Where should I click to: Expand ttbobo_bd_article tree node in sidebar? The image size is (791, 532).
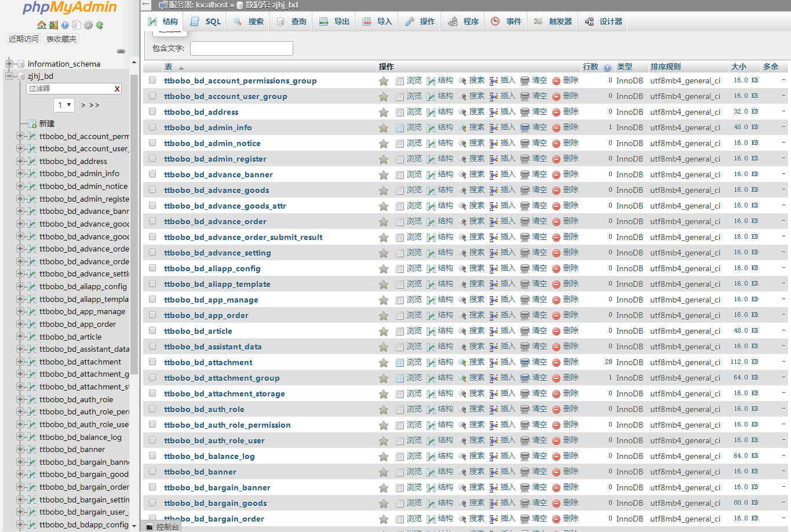tap(20, 337)
